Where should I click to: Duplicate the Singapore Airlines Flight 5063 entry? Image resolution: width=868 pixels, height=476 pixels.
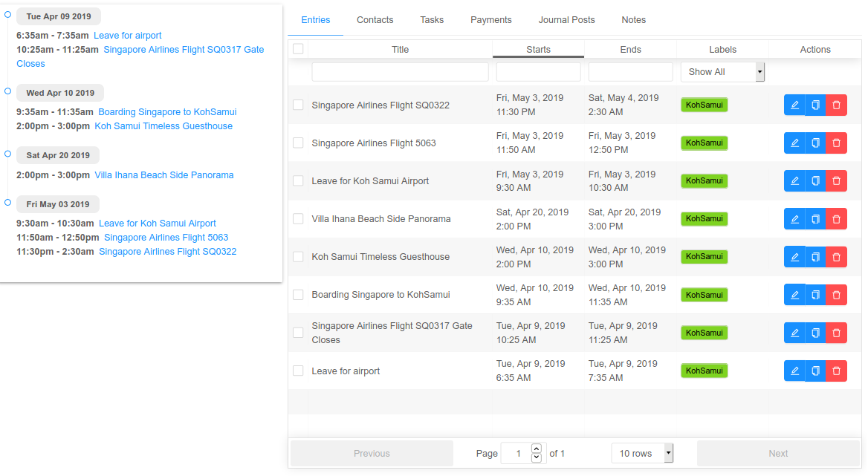[815, 143]
